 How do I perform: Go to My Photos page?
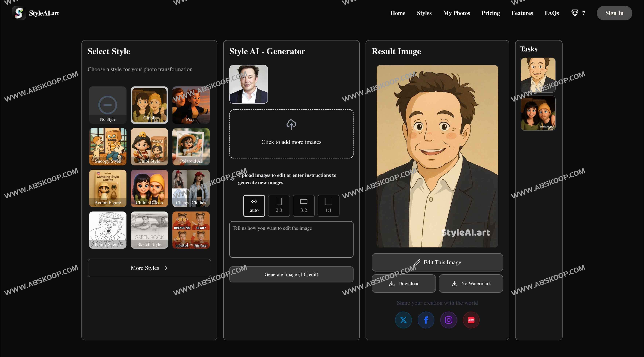pyautogui.click(x=456, y=13)
